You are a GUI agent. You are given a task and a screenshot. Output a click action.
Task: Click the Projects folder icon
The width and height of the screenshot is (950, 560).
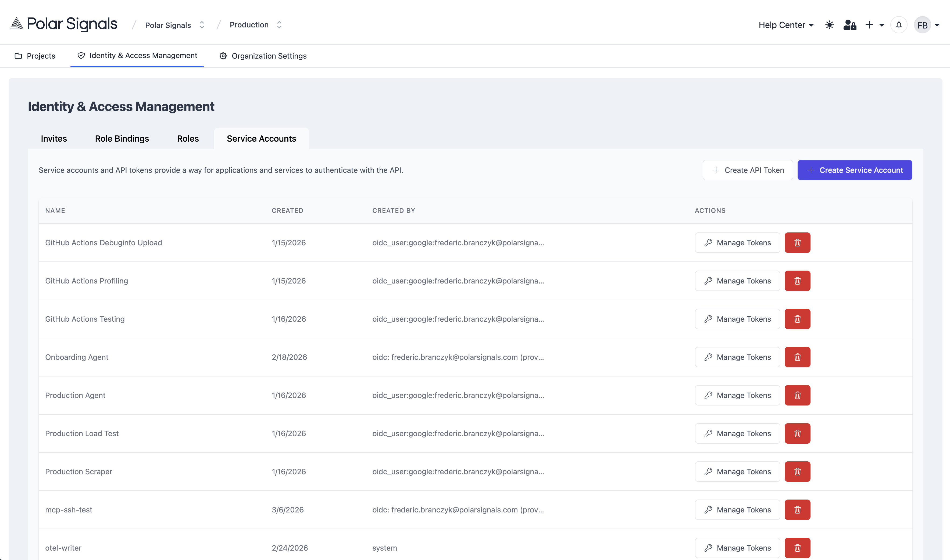[19, 55]
